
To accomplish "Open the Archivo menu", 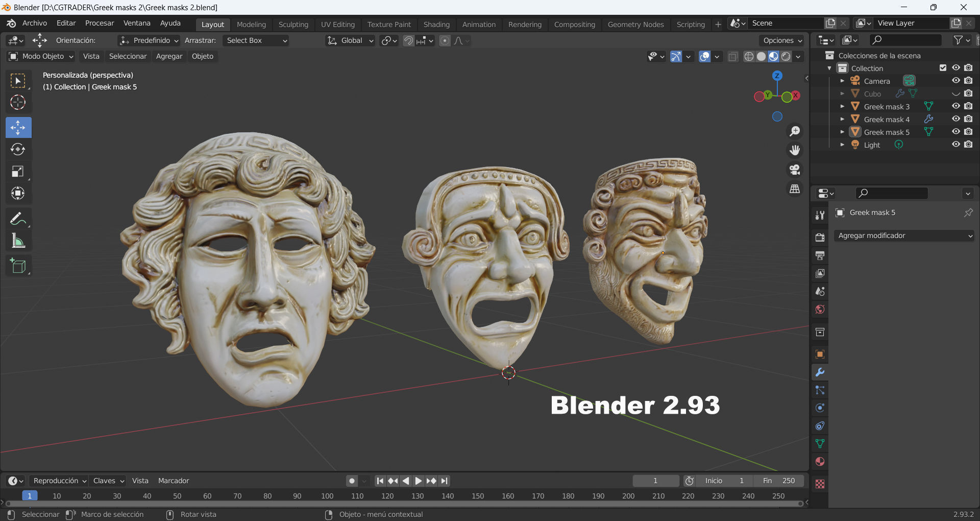I will point(35,23).
